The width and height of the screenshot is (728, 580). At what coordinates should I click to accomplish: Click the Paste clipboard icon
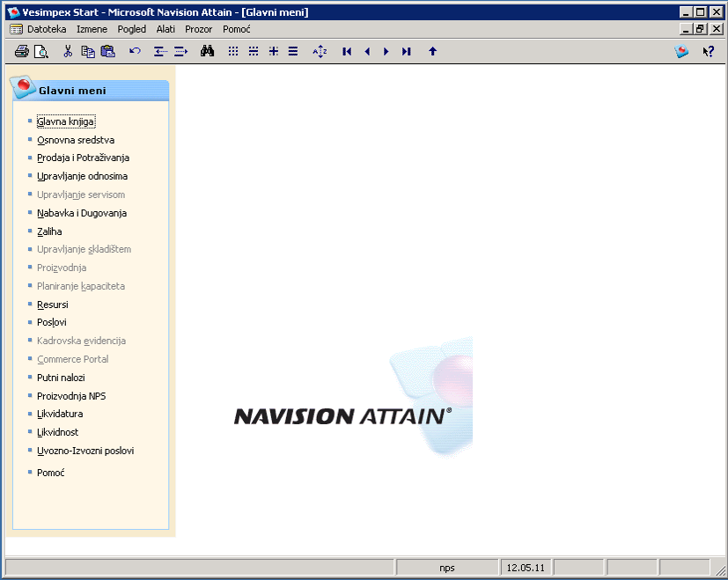(107, 51)
